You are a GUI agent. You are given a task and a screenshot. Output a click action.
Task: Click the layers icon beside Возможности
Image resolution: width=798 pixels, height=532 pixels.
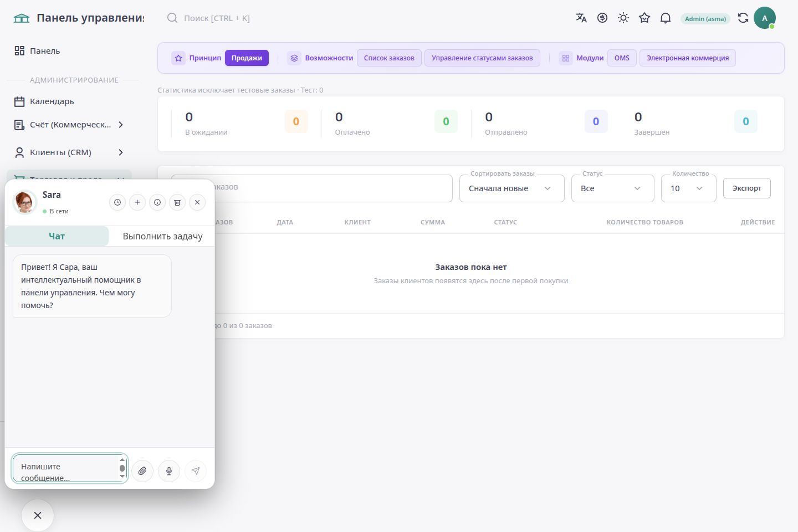pyautogui.click(x=294, y=58)
